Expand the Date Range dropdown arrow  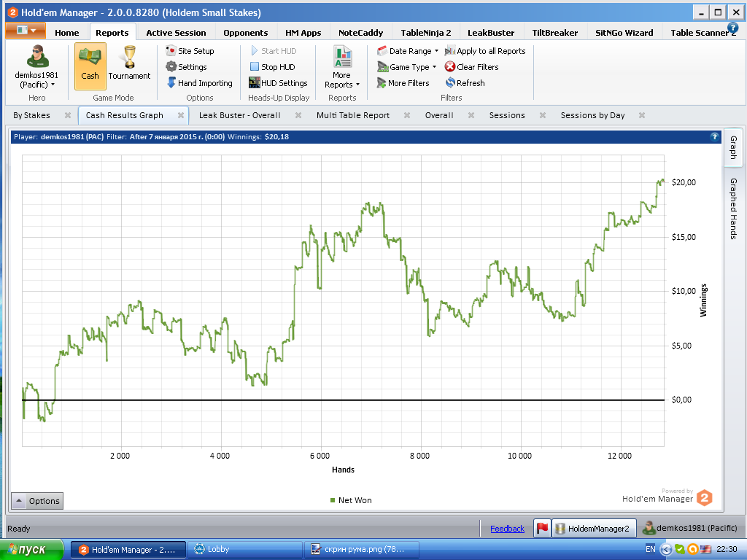436,51
